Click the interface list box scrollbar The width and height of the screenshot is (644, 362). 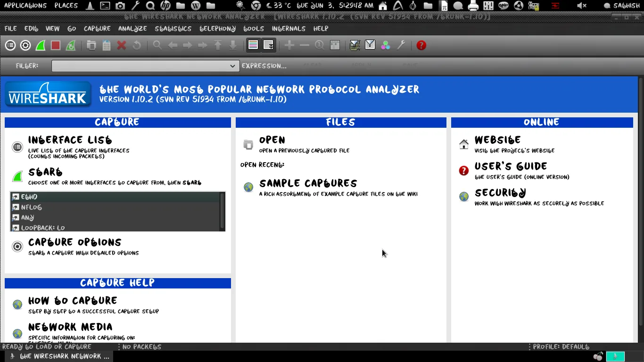tap(223, 211)
